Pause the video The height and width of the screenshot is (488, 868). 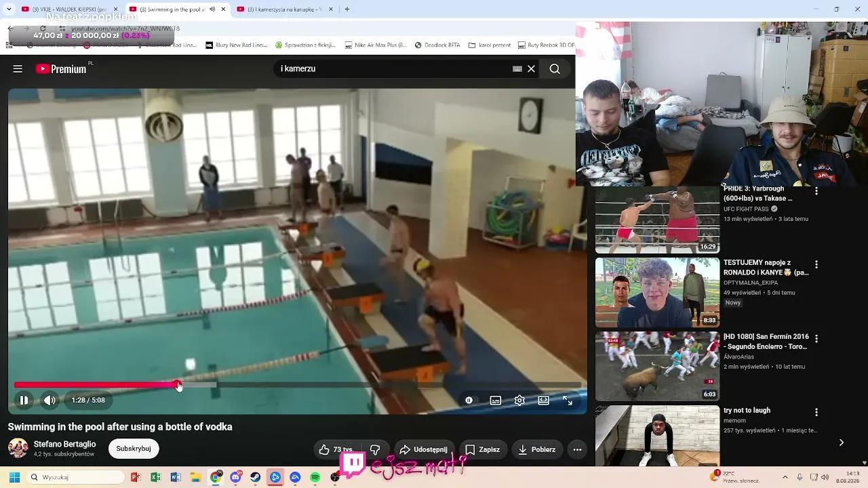pos(24,401)
